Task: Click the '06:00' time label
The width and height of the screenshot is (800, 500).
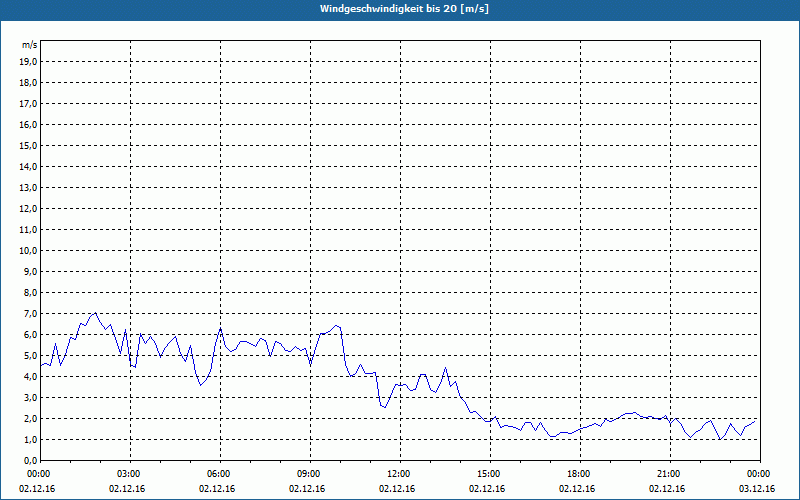Action: (219, 474)
